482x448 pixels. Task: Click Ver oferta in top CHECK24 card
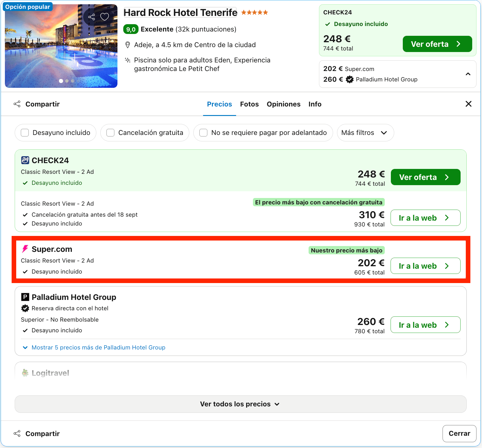tap(437, 44)
